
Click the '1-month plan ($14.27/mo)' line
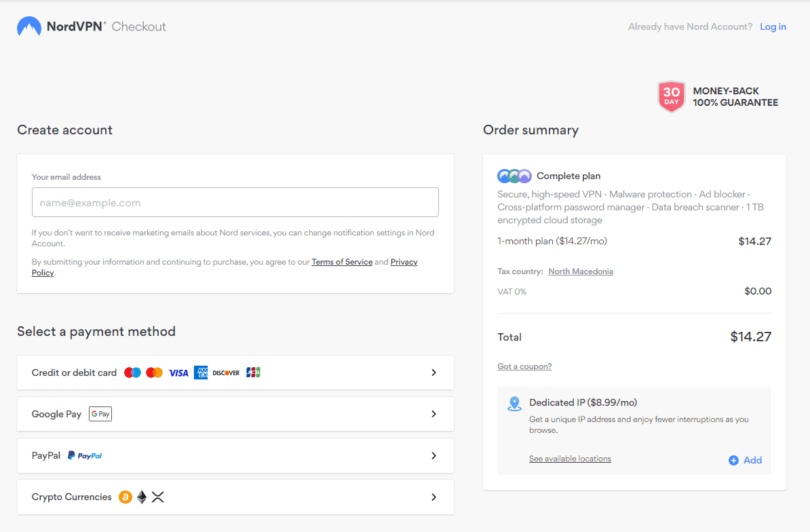click(x=552, y=241)
